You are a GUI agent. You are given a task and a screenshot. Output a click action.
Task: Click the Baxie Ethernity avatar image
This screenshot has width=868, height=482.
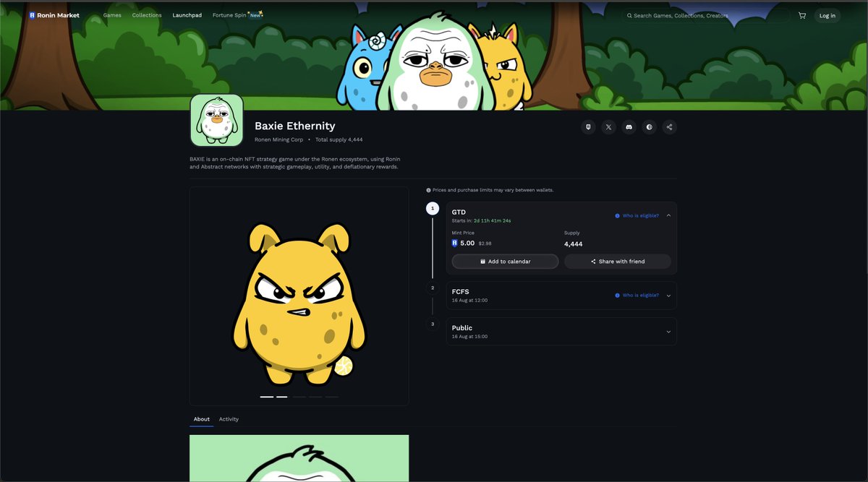point(216,120)
